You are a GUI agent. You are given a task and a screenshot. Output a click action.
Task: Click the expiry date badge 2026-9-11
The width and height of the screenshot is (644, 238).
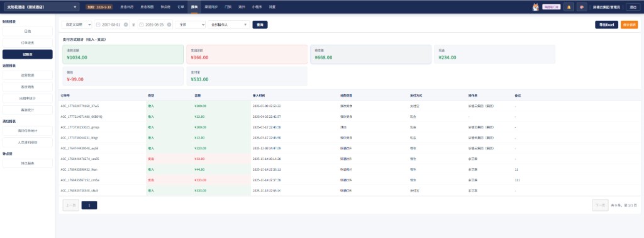click(99, 7)
